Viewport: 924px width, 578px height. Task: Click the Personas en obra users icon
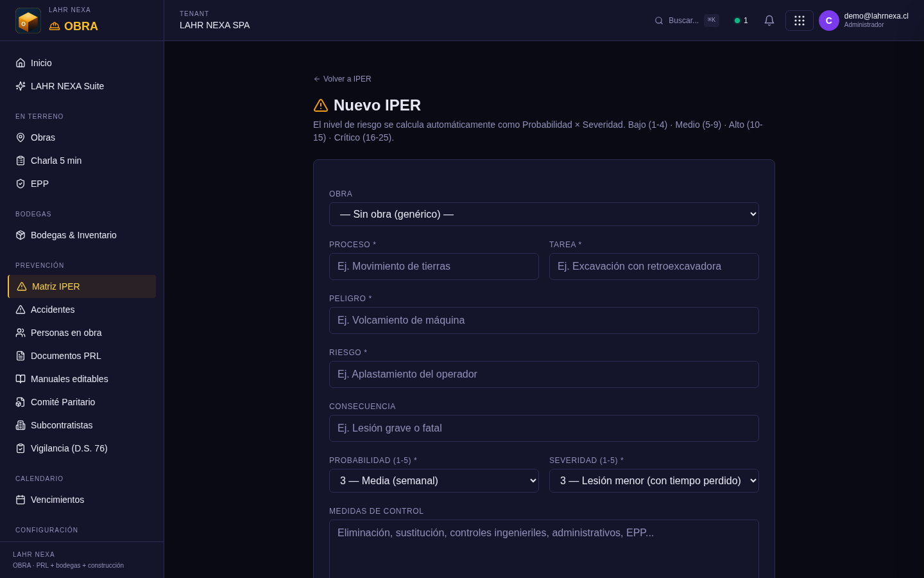(x=21, y=333)
